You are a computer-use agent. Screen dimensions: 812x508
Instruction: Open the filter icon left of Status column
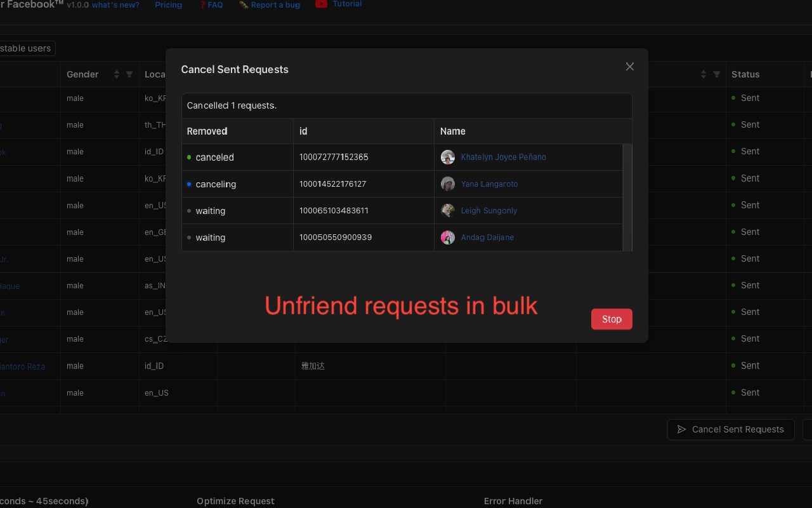click(x=717, y=74)
